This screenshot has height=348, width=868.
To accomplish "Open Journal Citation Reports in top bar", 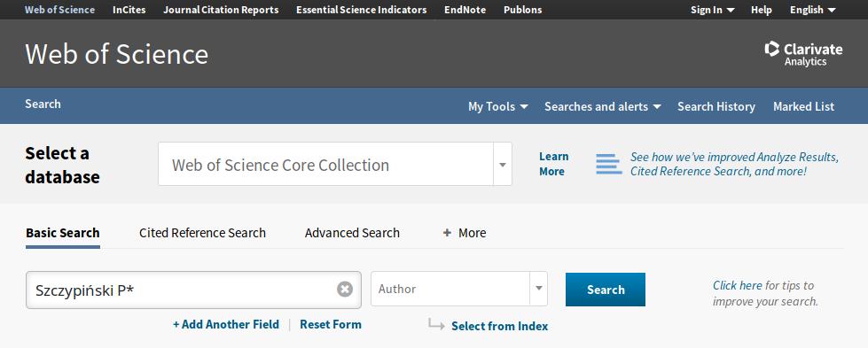I will [x=221, y=10].
